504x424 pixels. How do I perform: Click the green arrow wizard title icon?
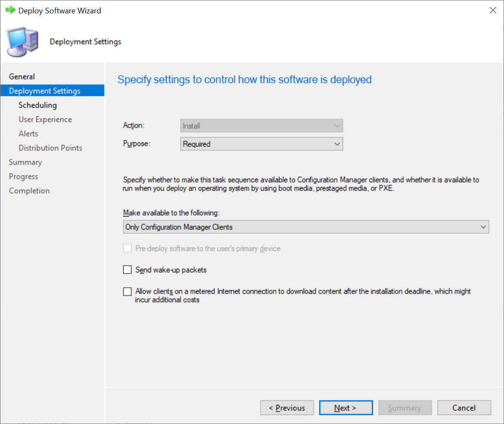pyautogui.click(x=10, y=10)
